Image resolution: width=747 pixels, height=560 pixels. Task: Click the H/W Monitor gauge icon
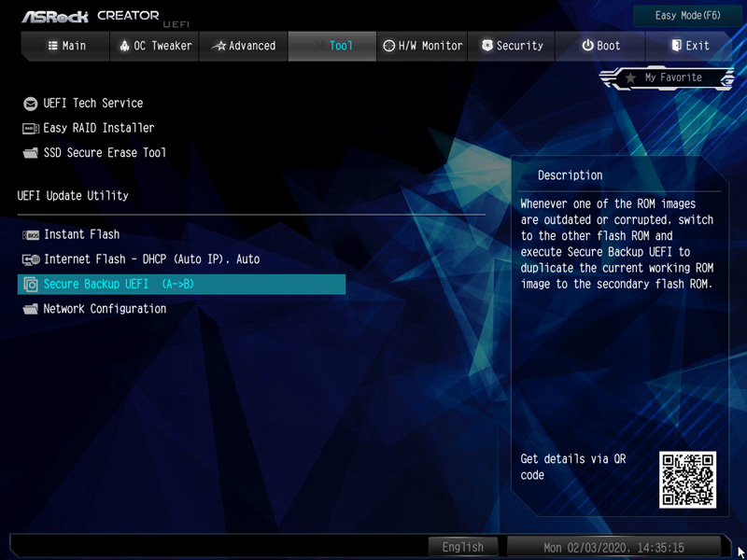tap(389, 46)
